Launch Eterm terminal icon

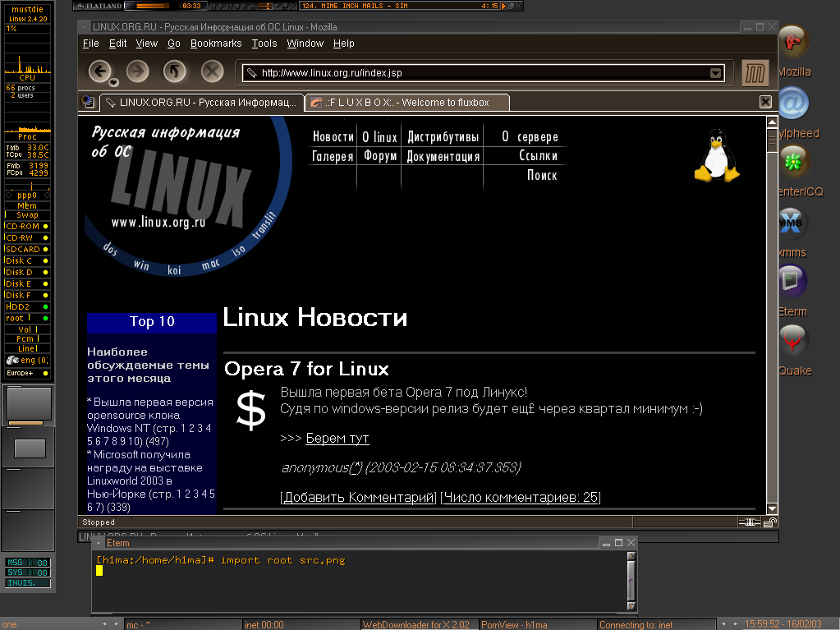coord(792,281)
